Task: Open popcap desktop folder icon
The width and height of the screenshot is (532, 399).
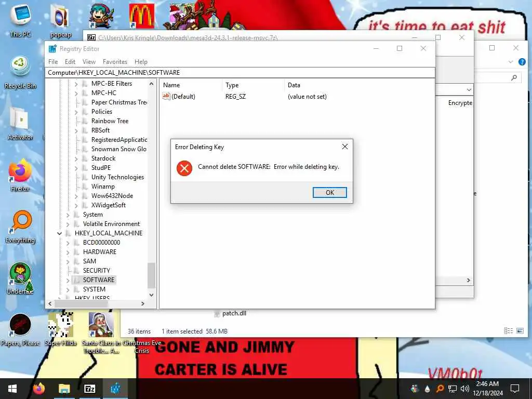Action: 61,20
